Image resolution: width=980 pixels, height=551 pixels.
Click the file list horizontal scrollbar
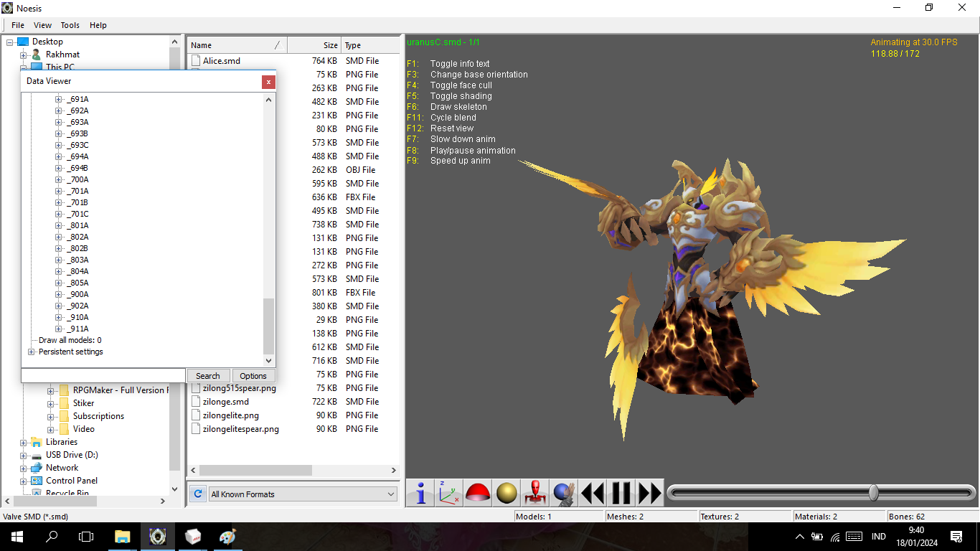point(255,470)
